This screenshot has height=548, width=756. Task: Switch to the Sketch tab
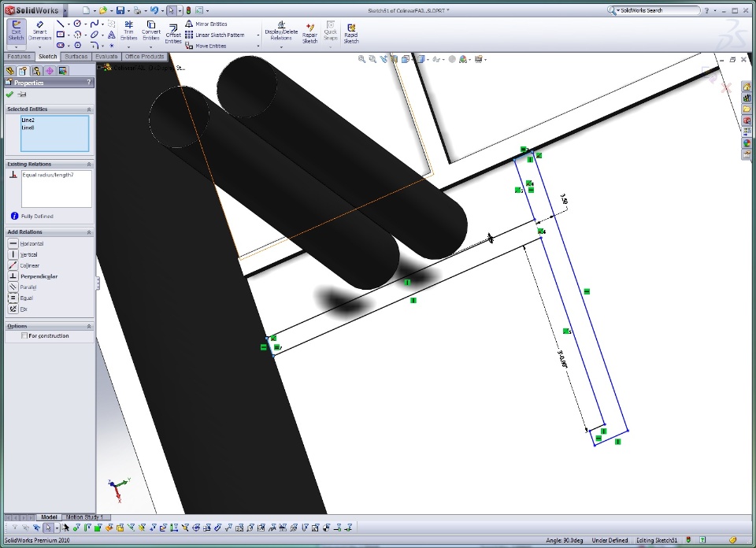click(x=48, y=57)
